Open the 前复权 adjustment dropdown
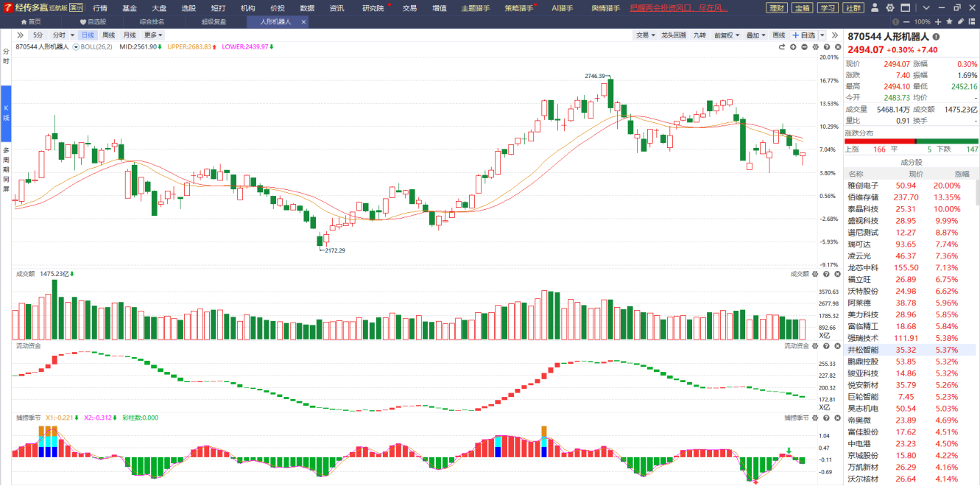Screen dimensions: 980x486 727,35
